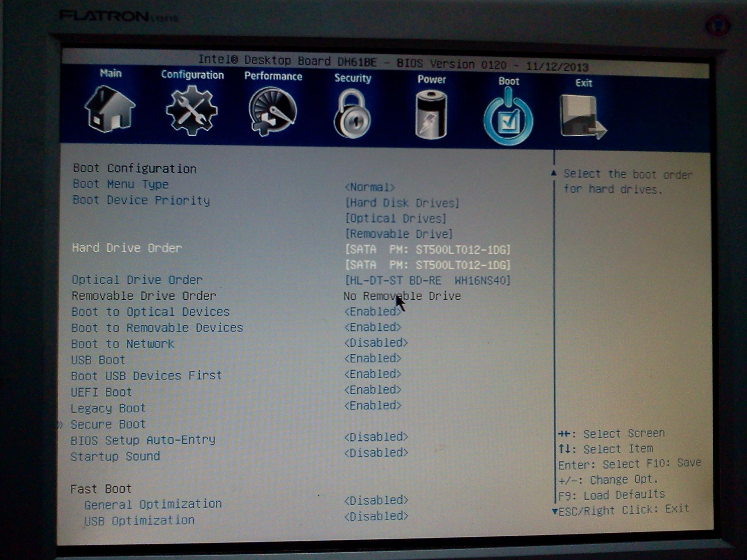Viewport: 747px width, 560px height.
Task: Select the Boot power-button icon
Action: pos(508,117)
